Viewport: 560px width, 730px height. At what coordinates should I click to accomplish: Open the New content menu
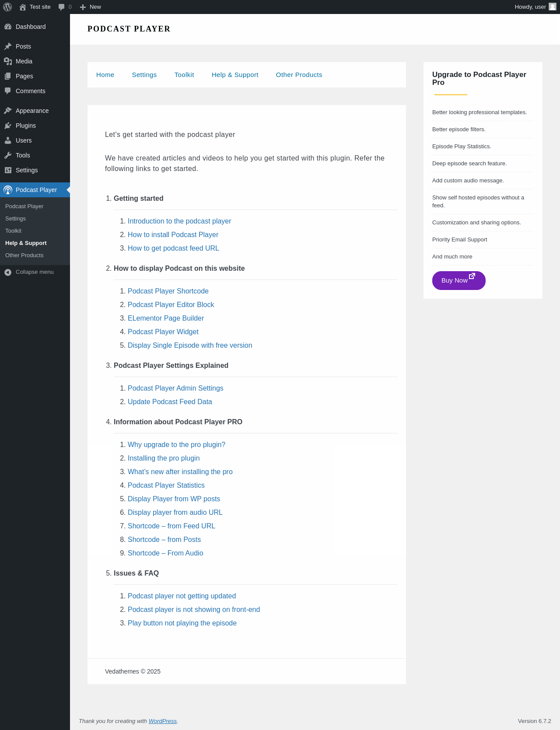[91, 7]
